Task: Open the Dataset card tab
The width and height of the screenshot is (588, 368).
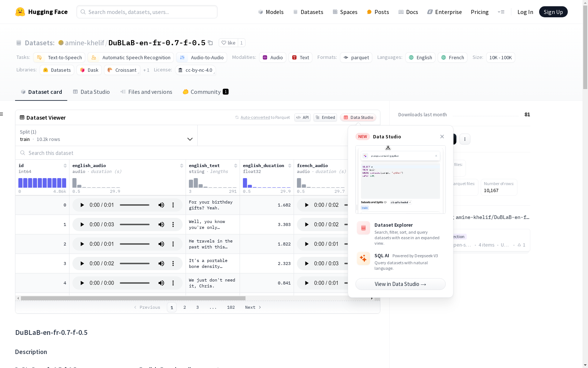Action: coord(41,92)
